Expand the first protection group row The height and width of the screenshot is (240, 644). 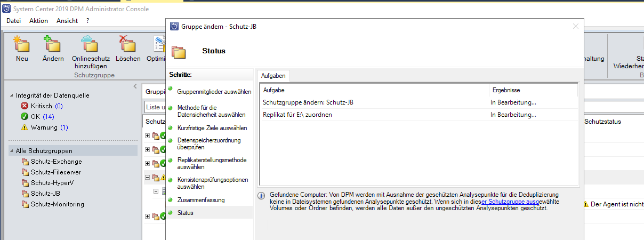click(148, 135)
